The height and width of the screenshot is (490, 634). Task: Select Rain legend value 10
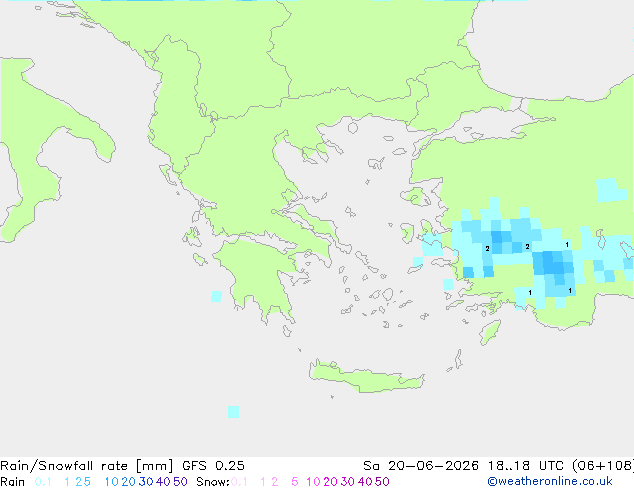112,482
